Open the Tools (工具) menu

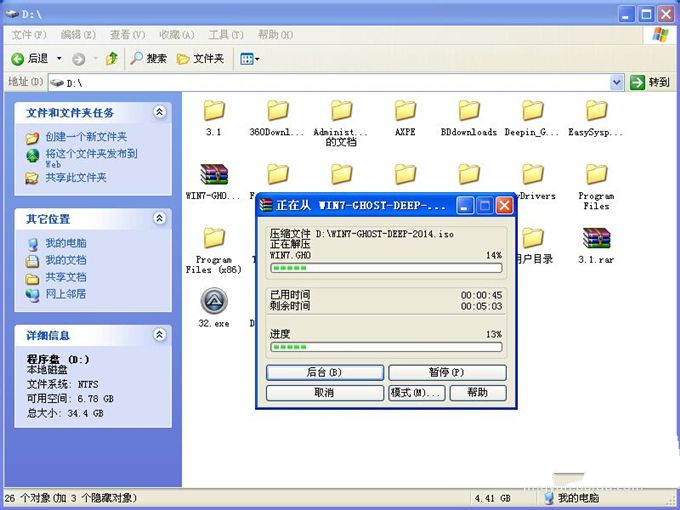(219, 34)
